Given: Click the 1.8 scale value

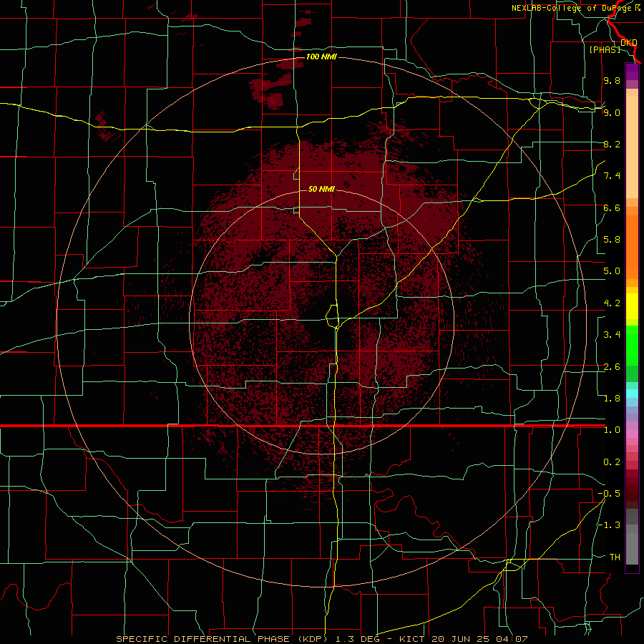Looking at the screenshot, I should coord(612,399).
